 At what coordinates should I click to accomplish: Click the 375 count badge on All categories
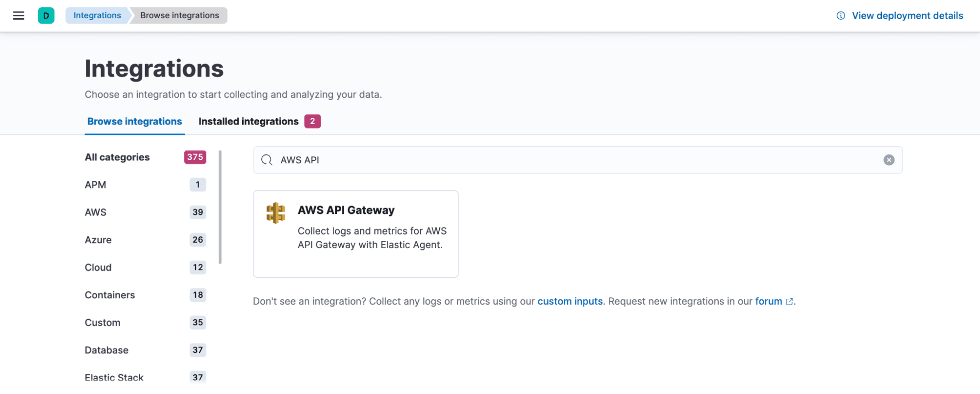195,157
